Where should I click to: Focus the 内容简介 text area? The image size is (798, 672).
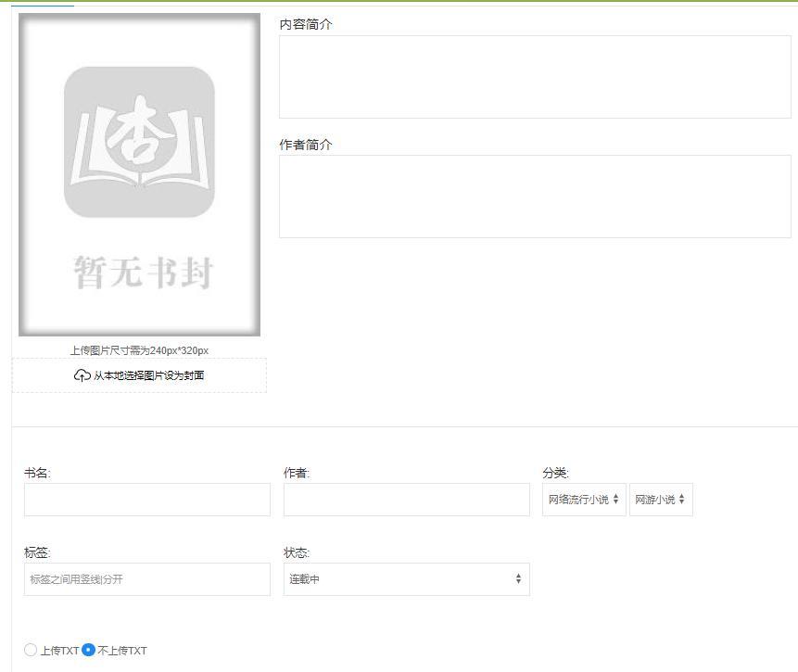(535, 77)
